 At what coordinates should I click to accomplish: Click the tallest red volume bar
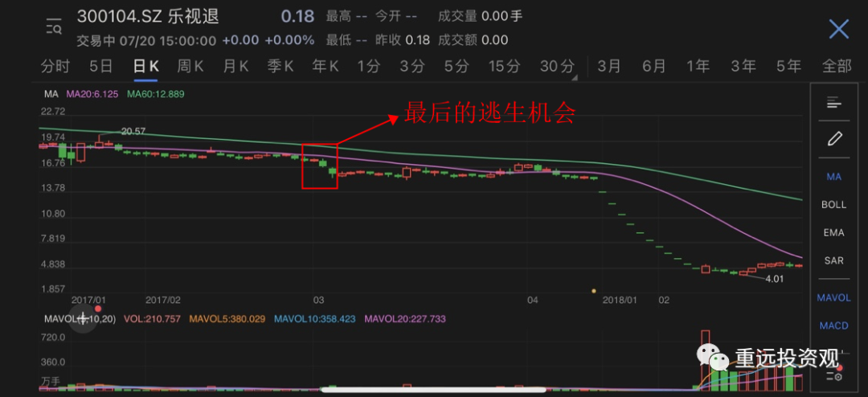click(x=706, y=361)
